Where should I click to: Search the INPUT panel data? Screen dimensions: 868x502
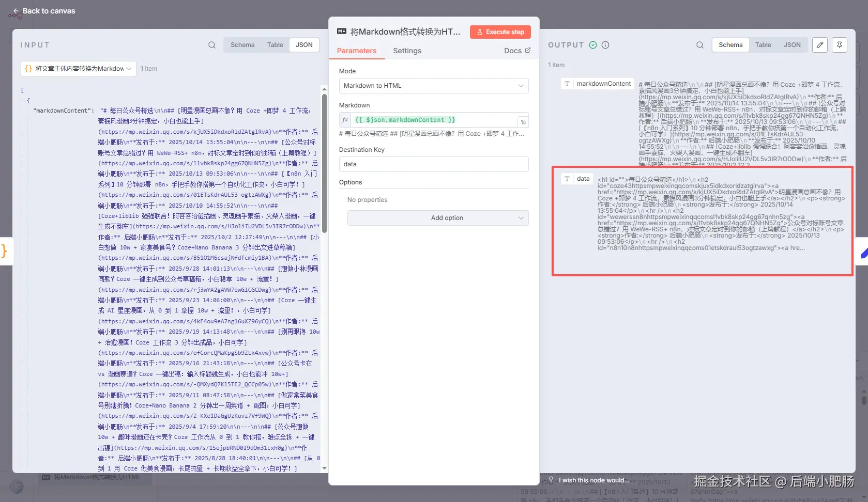pyautogui.click(x=212, y=45)
